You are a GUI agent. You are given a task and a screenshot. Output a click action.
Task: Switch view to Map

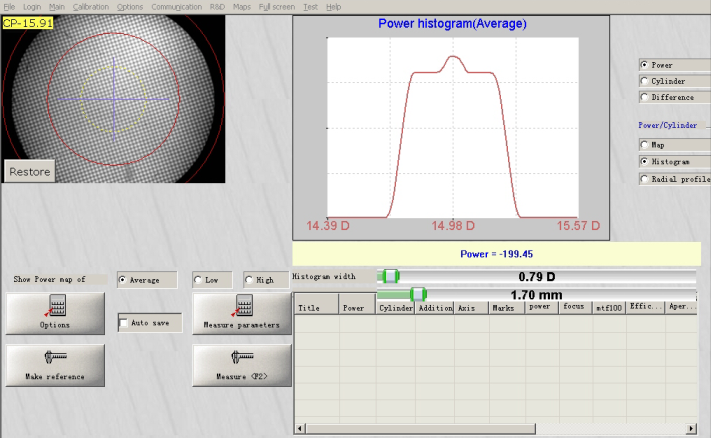tap(644, 145)
